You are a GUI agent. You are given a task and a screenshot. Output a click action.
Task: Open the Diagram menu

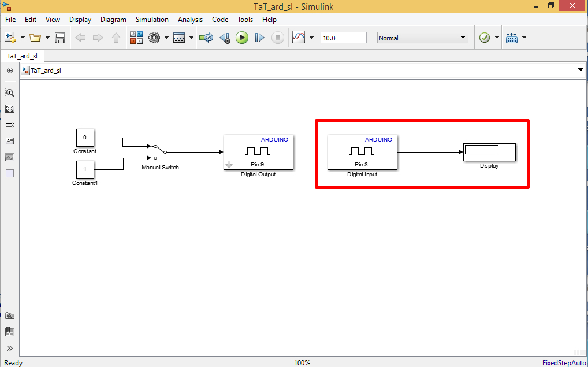tap(114, 20)
